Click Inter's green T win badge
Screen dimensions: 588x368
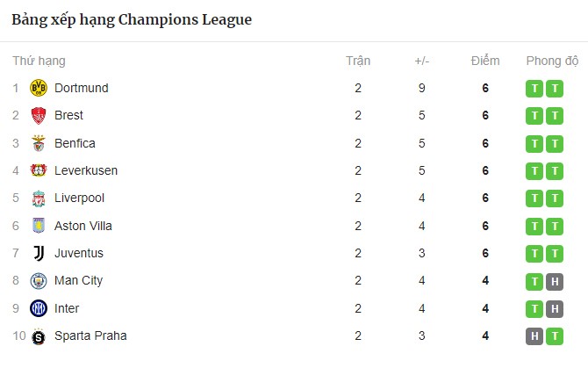[x=534, y=309]
